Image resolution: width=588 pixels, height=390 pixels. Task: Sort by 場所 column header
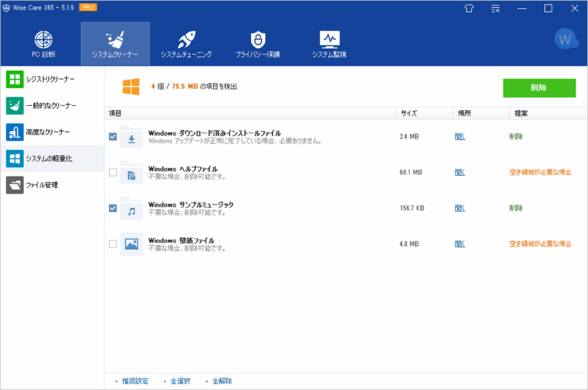tap(481, 113)
